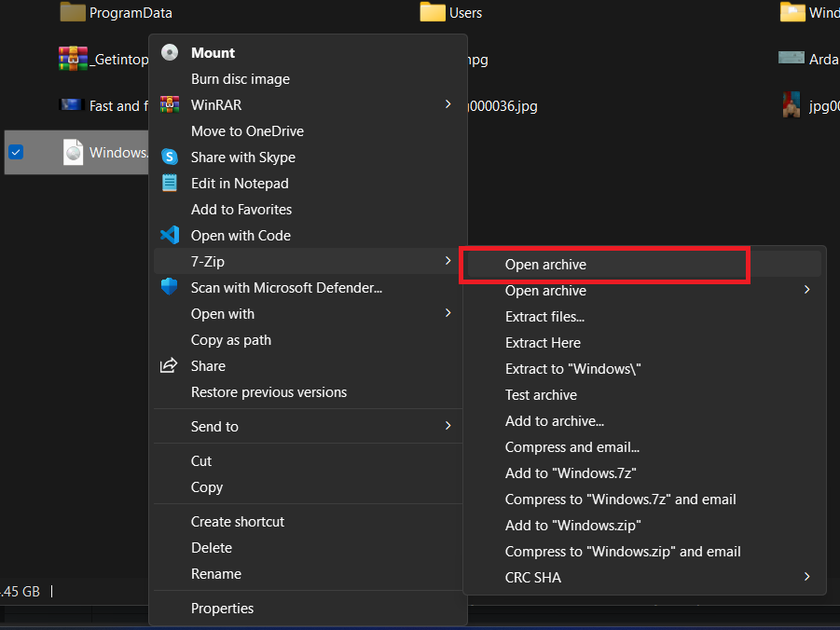Expand the Open with submenu arrow
The width and height of the screenshot is (840, 630).
448,313
